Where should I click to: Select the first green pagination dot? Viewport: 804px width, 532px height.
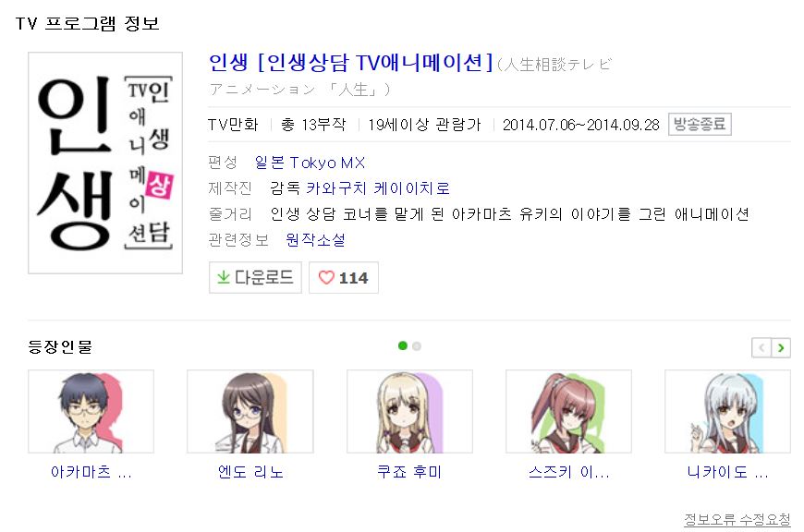pos(403,346)
